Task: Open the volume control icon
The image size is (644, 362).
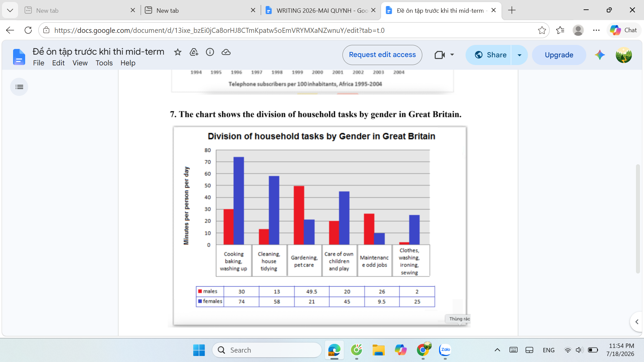Action: (x=579, y=350)
